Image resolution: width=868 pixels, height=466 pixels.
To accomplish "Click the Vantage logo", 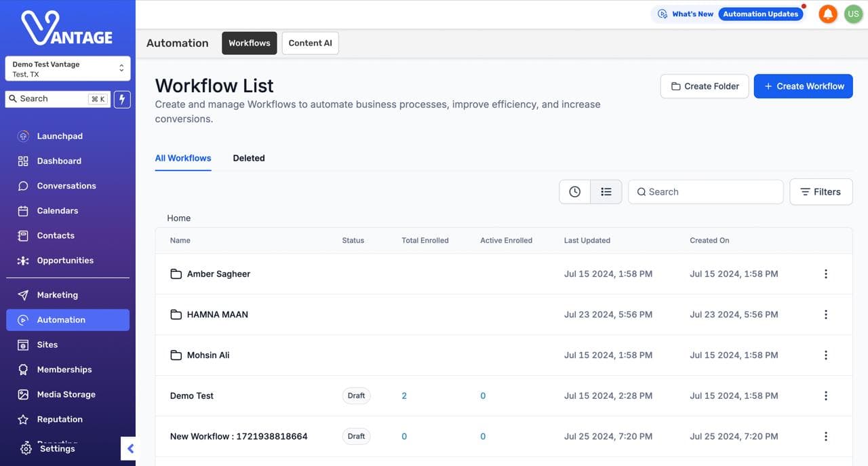I will point(66,28).
